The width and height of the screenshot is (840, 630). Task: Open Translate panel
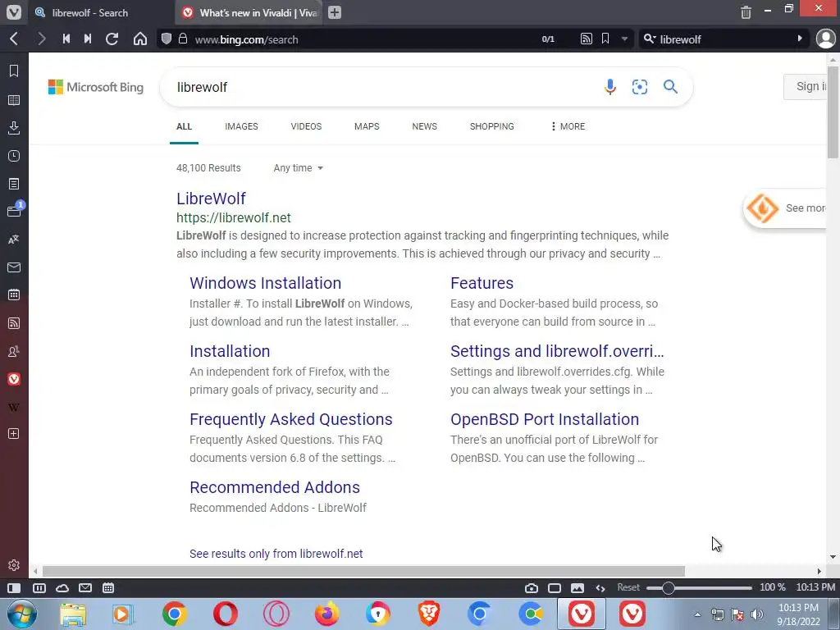click(14, 240)
